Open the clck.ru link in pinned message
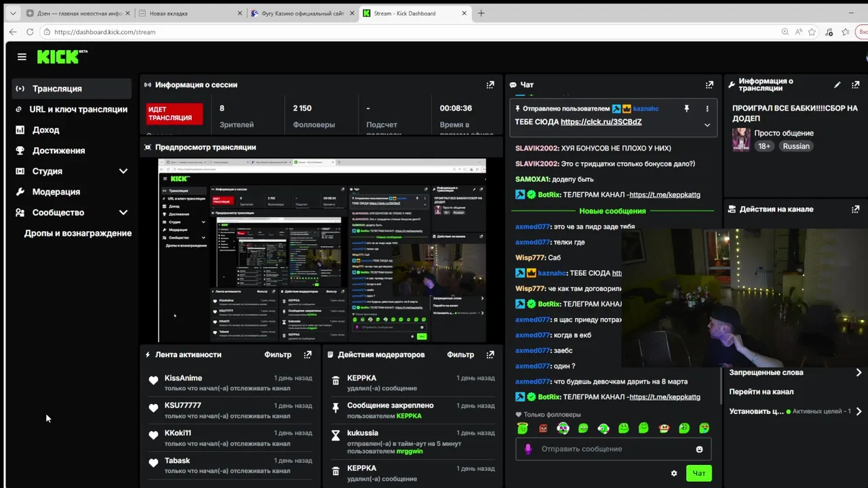This screenshot has width=868, height=488. 601,122
